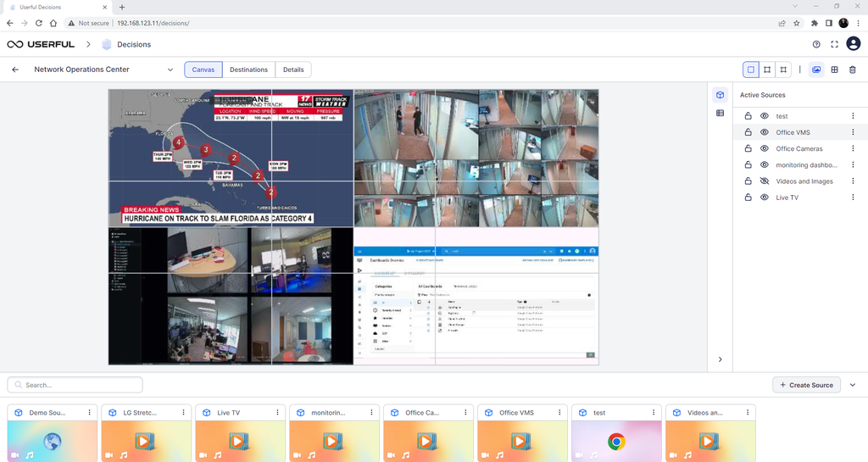This screenshot has height=462, width=868.
Task: Open the three-dot menu on Videos an... card
Action: [x=748, y=413]
